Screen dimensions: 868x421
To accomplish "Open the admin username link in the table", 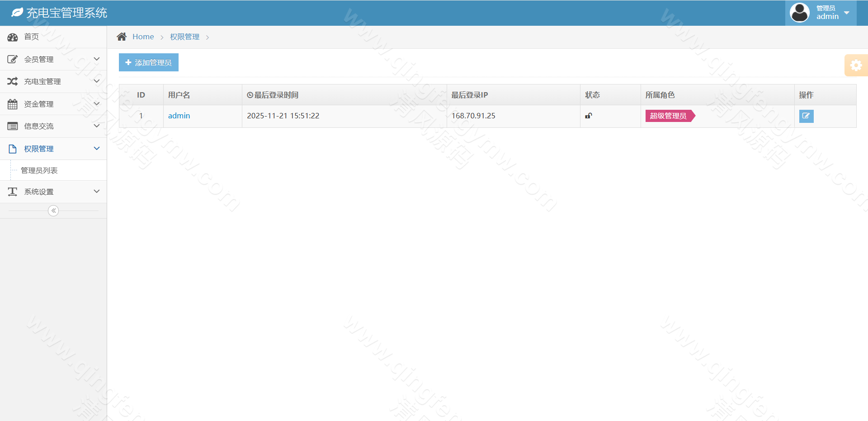I will point(179,116).
